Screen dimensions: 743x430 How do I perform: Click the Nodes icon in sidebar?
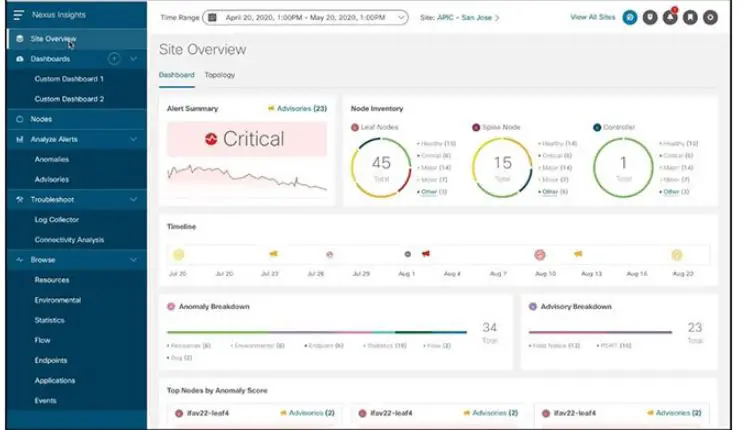tap(20, 119)
